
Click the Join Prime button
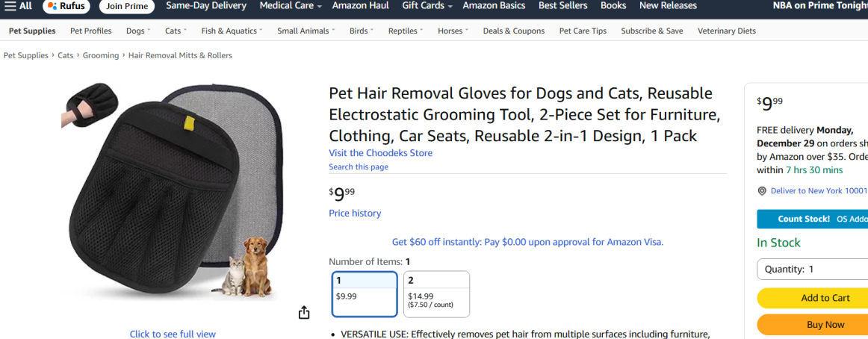tap(127, 6)
